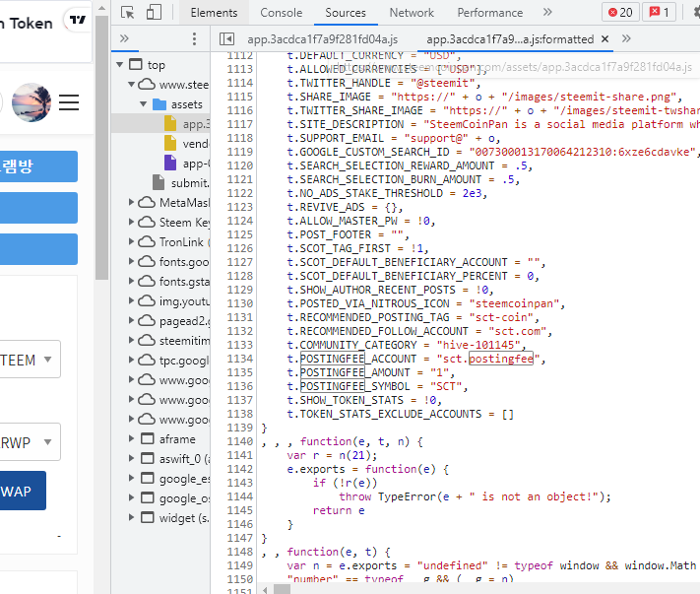Click line number 1140 in gutter
The image size is (700, 594).
click(x=239, y=441)
